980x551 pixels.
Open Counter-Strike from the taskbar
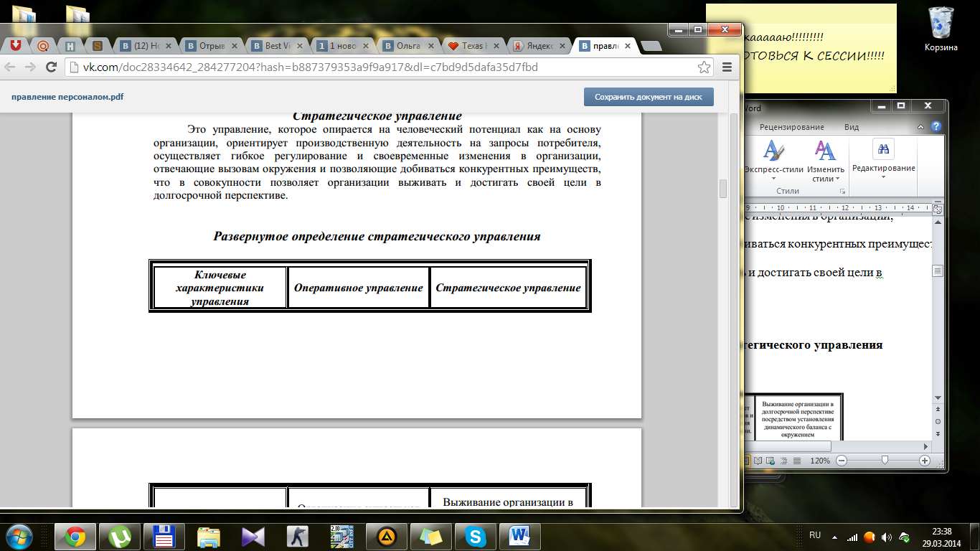click(297, 536)
